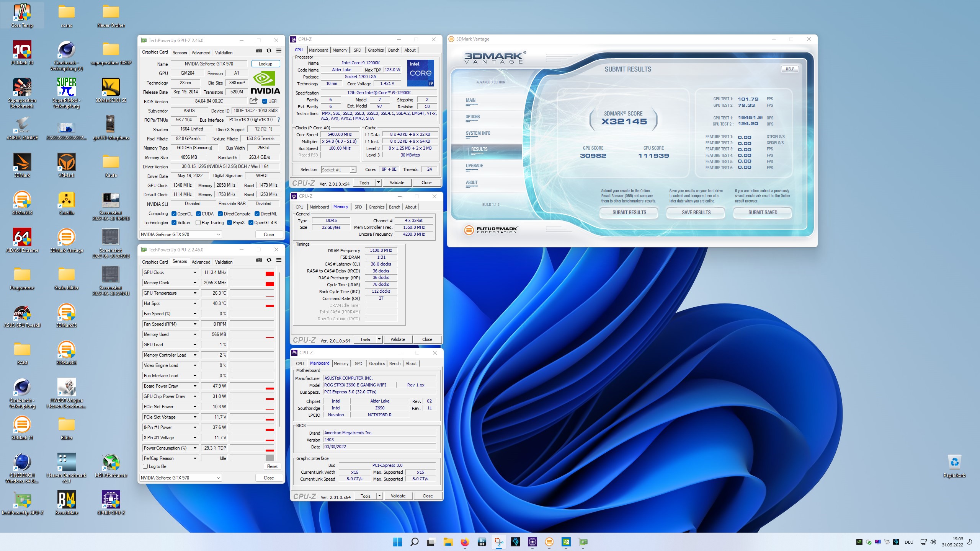
Task: Toggle the PhysX checkbox
Action: click(229, 223)
